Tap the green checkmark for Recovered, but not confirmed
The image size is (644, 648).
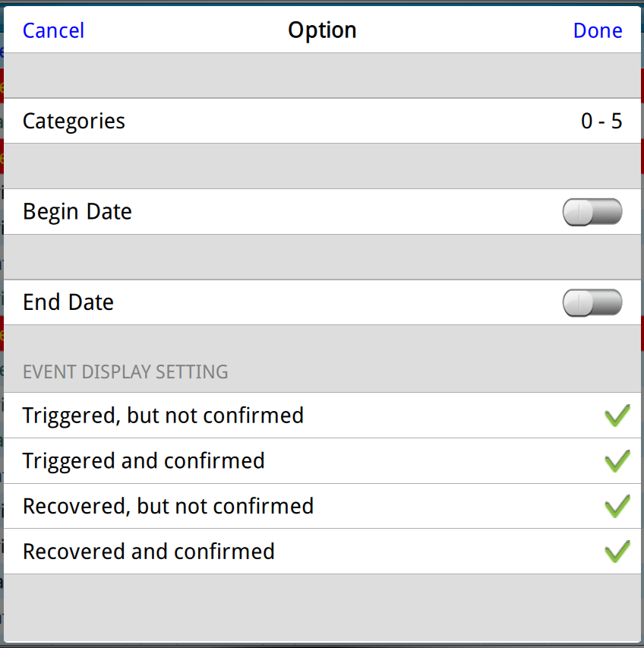tap(617, 506)
